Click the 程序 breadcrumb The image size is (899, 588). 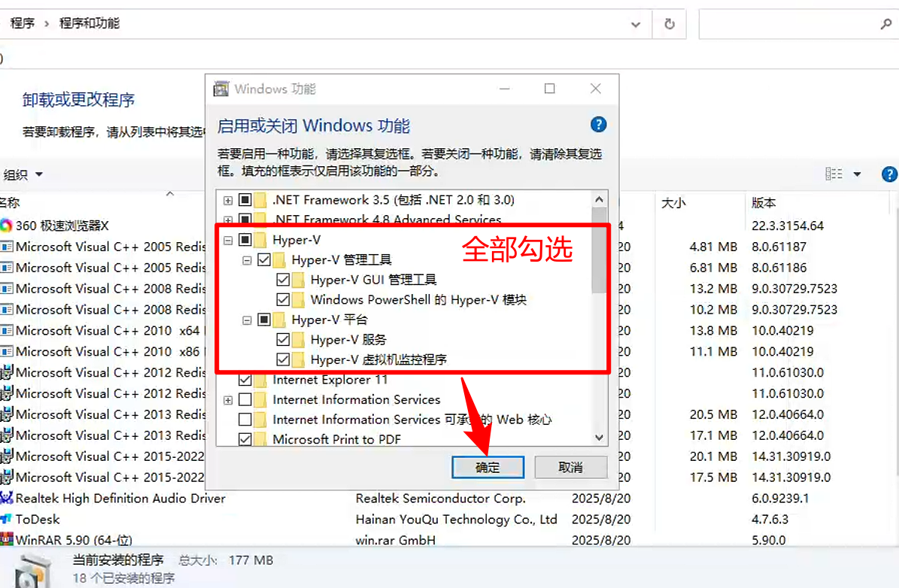click(x=23, y=23)
